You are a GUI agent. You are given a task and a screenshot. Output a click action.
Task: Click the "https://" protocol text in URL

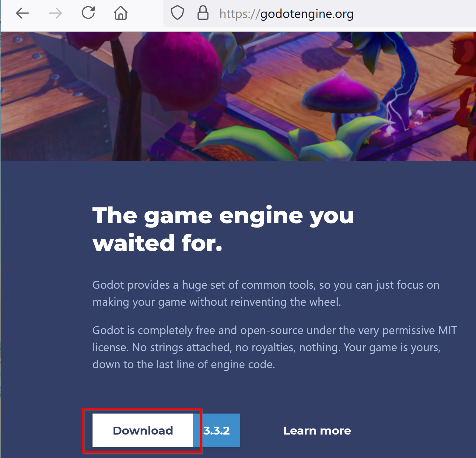(x=240, y=14)
